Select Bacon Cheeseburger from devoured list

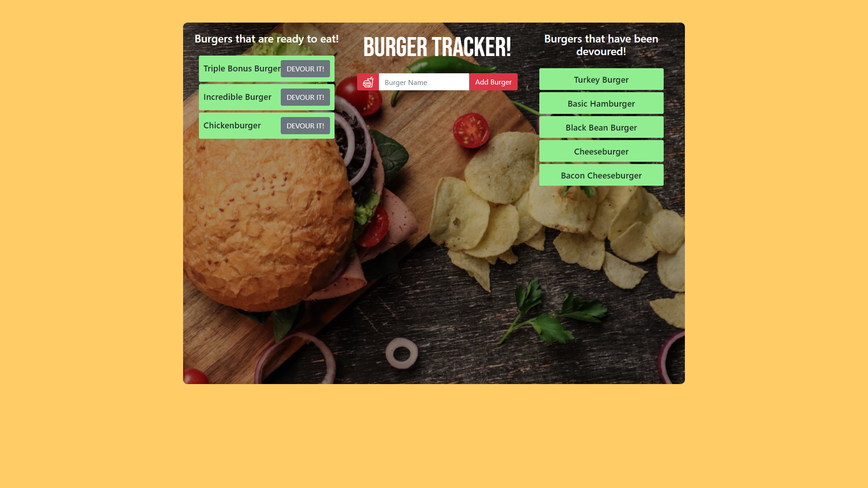(x=602, y=174)
